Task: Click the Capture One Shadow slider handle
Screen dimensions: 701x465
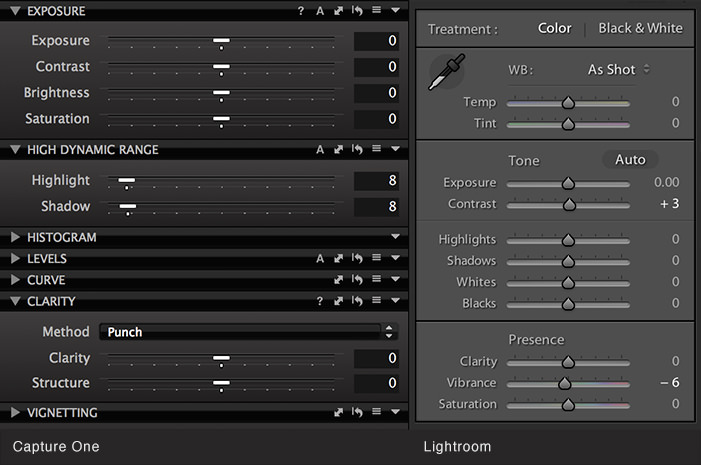Action: [x=128, y=206]
